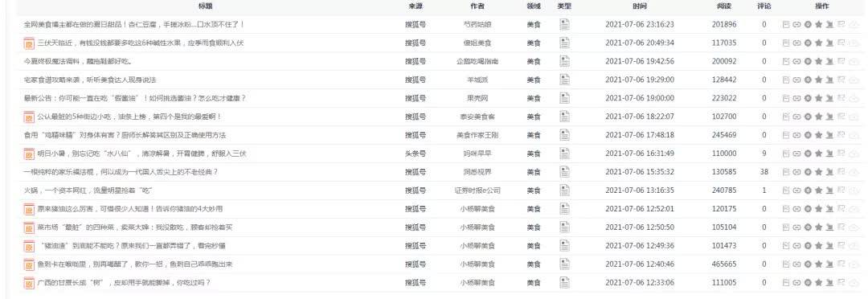The image size is (868, 299).
Task: Open the 最新公告 fake soy sauce article
Action: [x=134, y=98]
